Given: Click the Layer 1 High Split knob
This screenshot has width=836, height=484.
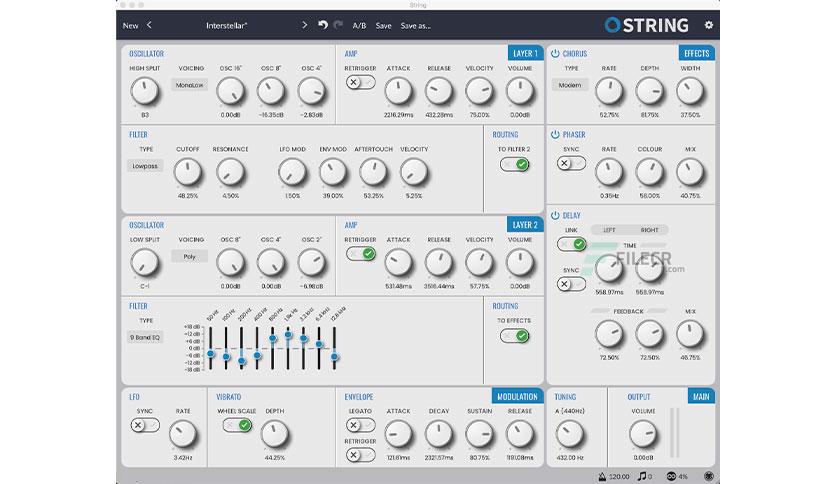Looking at the screenshot, I should point(145,91).
